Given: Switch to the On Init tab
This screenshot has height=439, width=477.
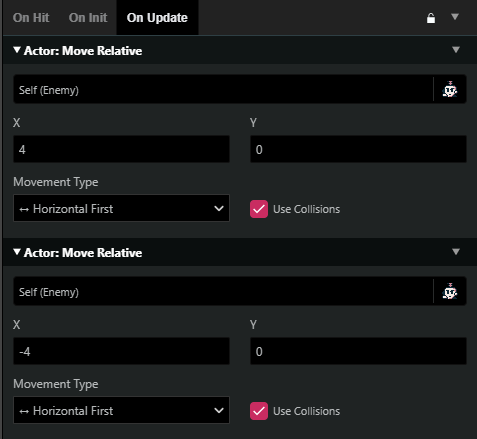Looking at the screenshot, I should click(88, 18).
